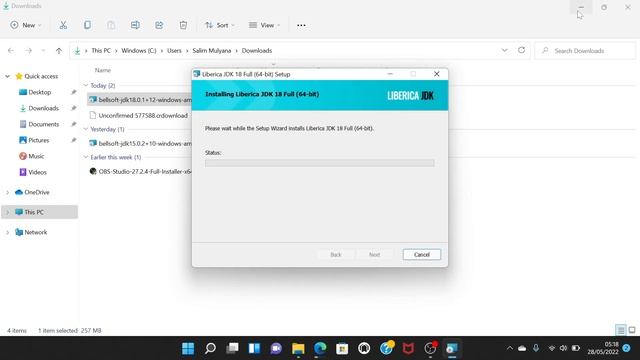
Task: Expand the address bar history dropdown
Action: point(504,50)
